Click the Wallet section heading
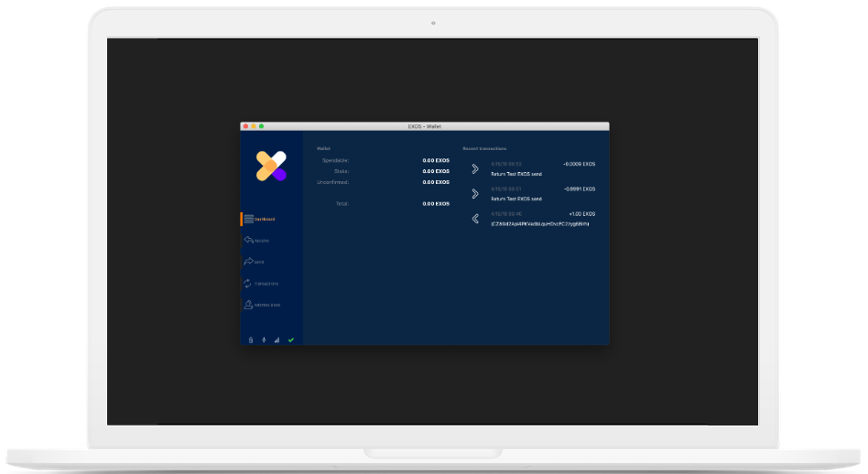The width and height of the screenshot is (868, 474). pos(323,148)
